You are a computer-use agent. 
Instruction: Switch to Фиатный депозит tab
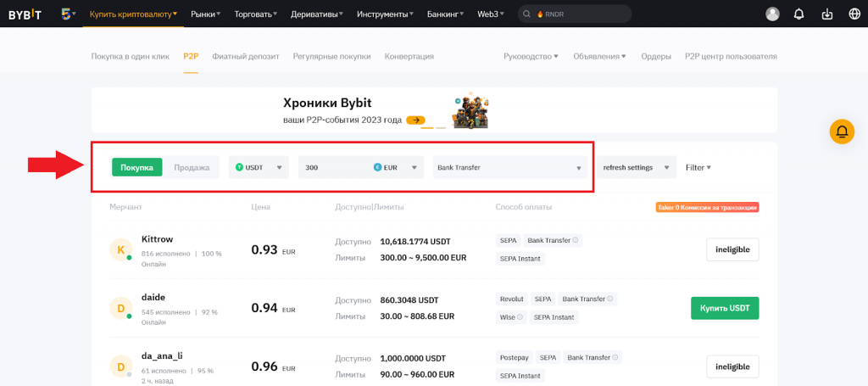[x=245, y=56]
